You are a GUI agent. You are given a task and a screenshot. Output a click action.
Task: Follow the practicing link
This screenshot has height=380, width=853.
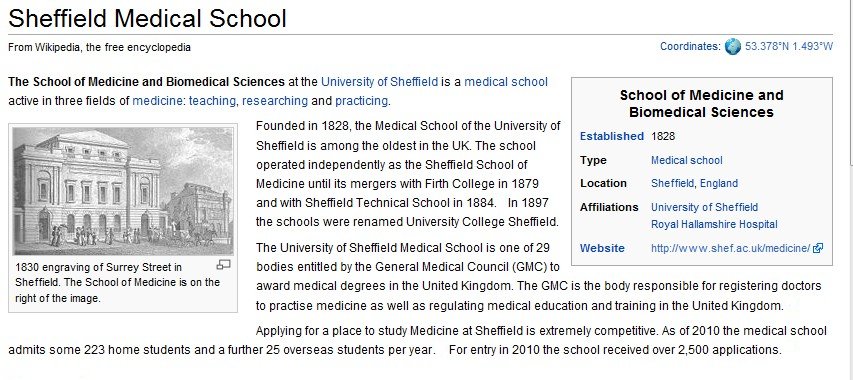[x=361, y=101]
